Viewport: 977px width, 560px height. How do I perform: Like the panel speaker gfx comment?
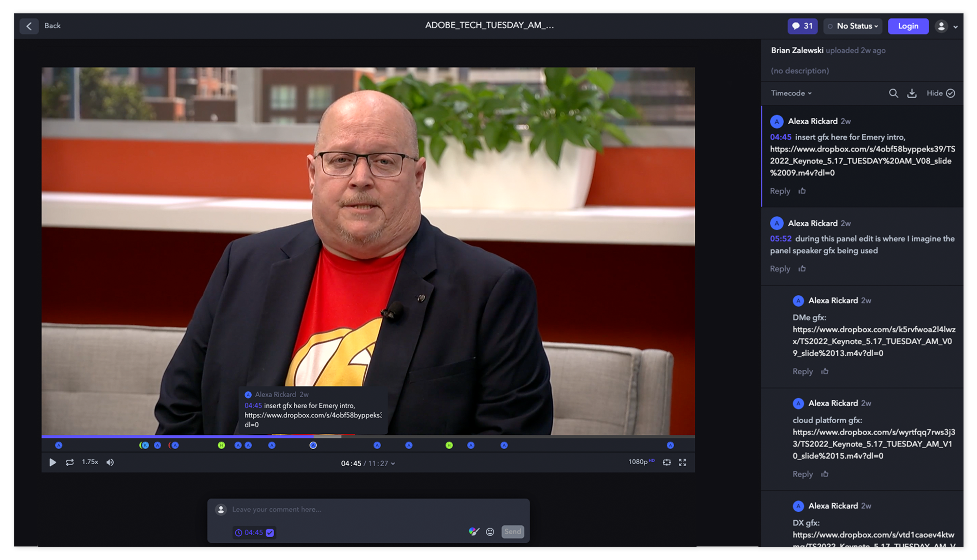point(802,268)
